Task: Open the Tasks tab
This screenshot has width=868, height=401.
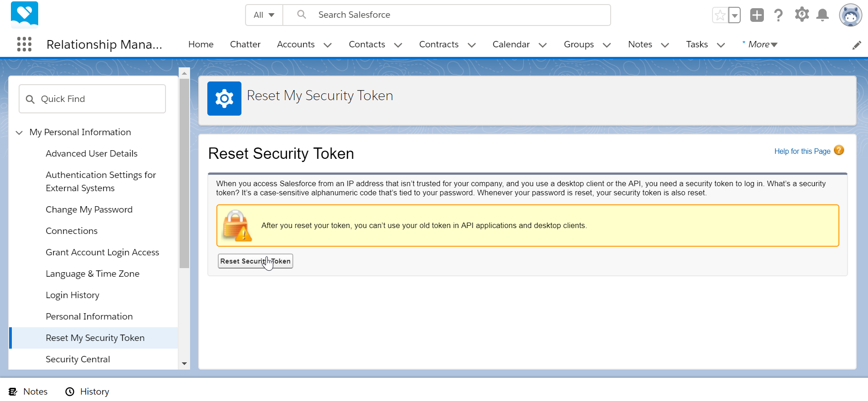Action: click(x=697, y=44)
